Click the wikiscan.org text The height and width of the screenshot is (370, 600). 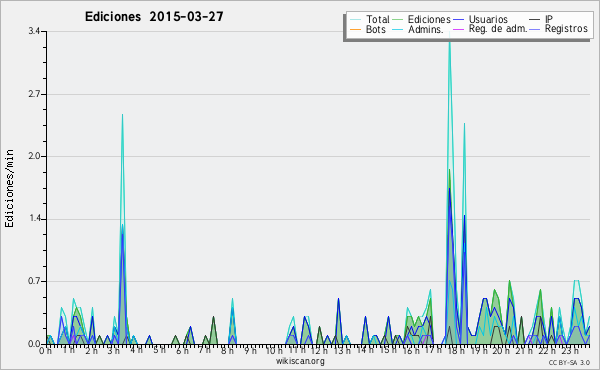pyautogui.click(x=300, y=361)
